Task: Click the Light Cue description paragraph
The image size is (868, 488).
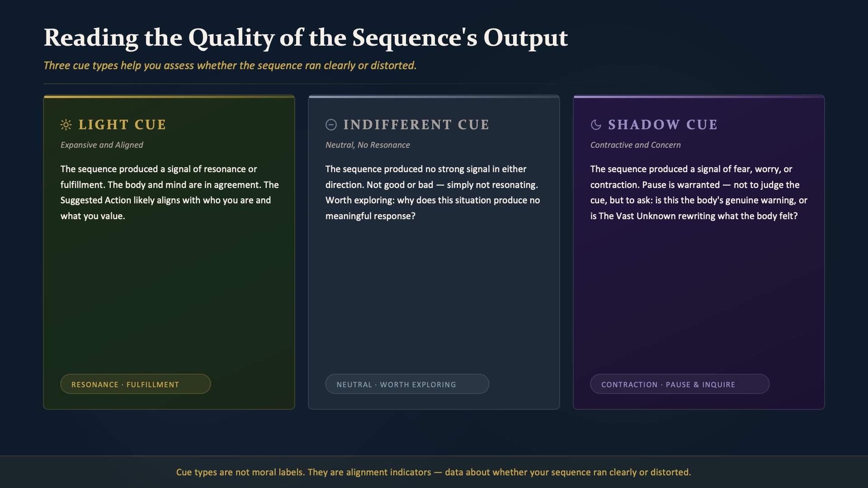Action: (x=170, y=192)
